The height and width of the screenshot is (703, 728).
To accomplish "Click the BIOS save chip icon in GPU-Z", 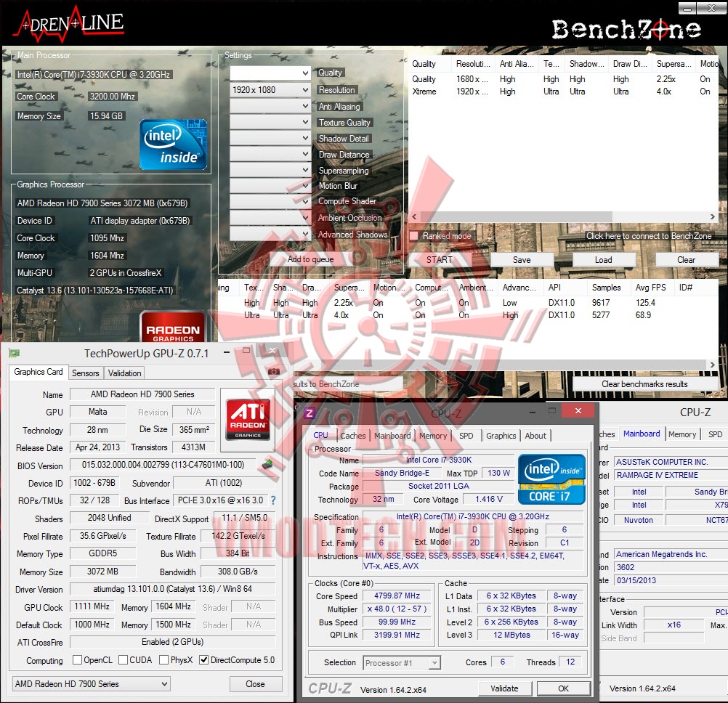I will pos(267,464).
